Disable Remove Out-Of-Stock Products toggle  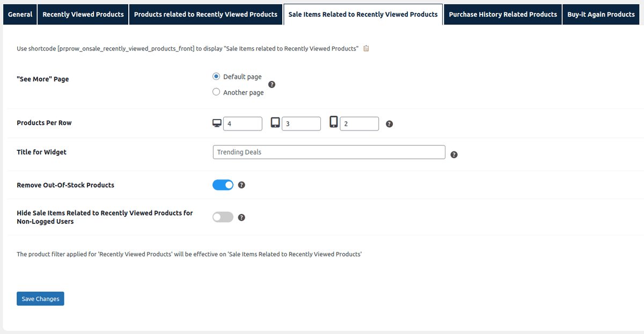pos(223,185)
